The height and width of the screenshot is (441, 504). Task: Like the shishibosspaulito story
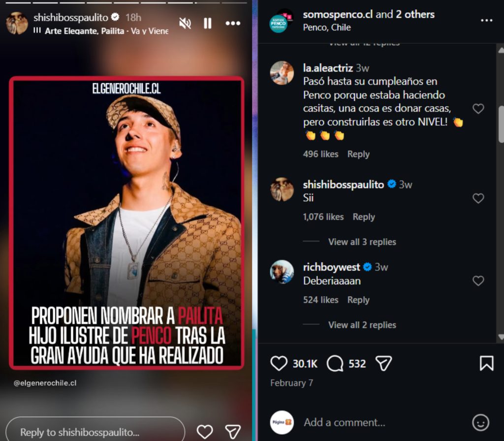tap(204, 432)
